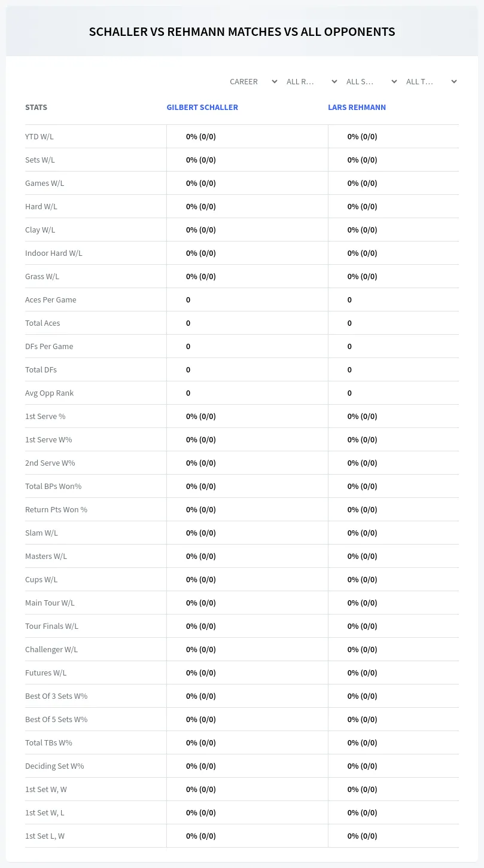Click the Schaller vs Rehmann page heading
This screenshot has width=484, height=868.
point(242,32)
